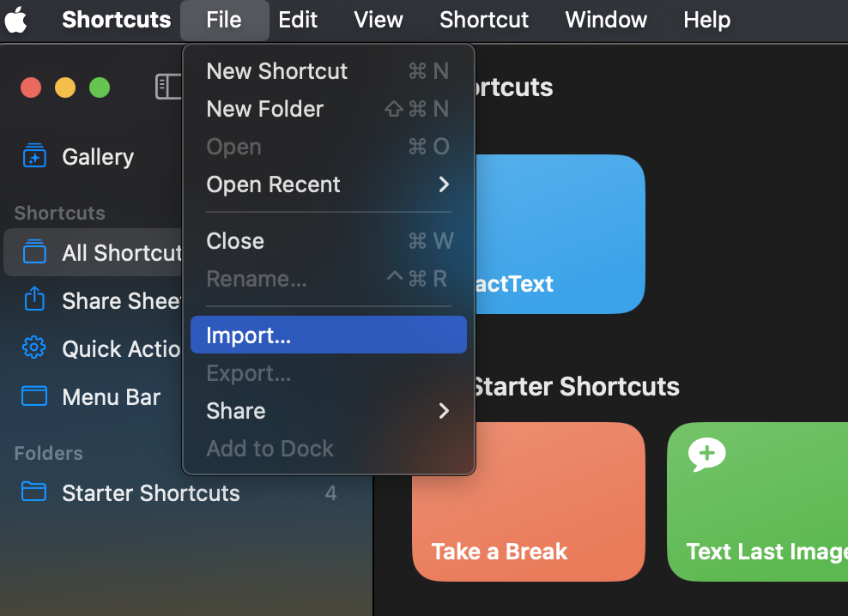Click the Gallery sparkle icon
The height and width of the screenshot is (616, 848).
[x=34, y=156]
